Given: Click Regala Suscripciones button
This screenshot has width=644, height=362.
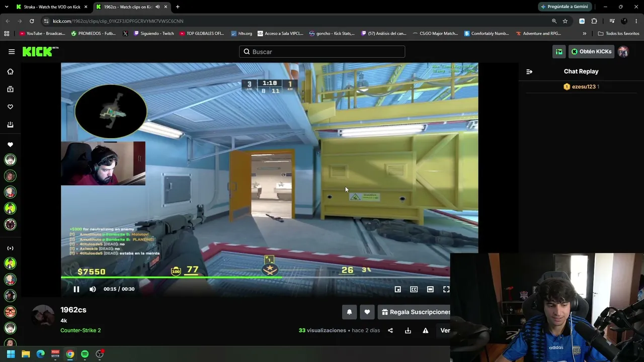Looking at the screenshot, I should tap(414, 312).
